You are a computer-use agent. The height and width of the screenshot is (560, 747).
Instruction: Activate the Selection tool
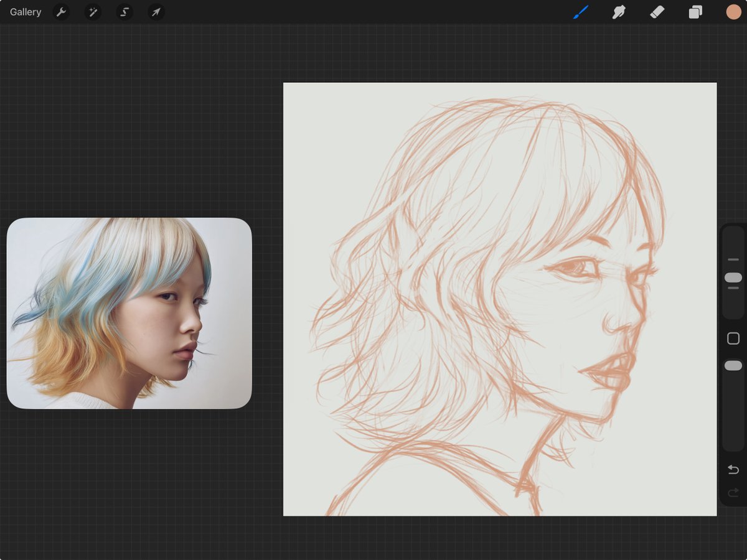pyautogui.click(x=125, y=12)
